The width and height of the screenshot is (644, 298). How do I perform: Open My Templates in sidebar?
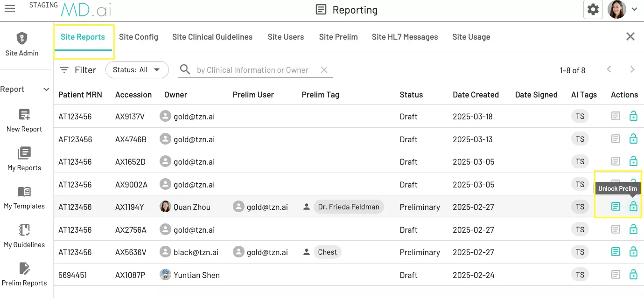(x=24, y=192)
